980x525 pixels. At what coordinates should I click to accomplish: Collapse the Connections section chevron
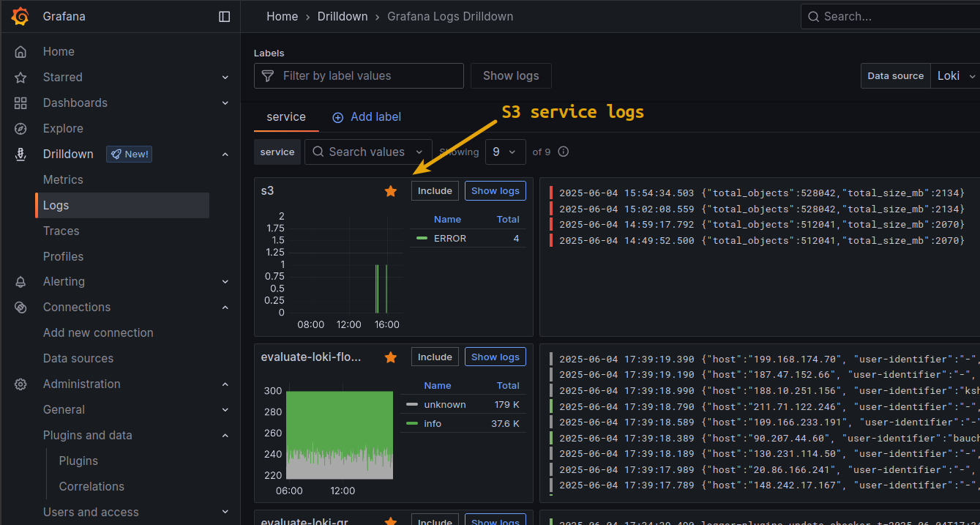pyautogui.click(x=225, y=308)
